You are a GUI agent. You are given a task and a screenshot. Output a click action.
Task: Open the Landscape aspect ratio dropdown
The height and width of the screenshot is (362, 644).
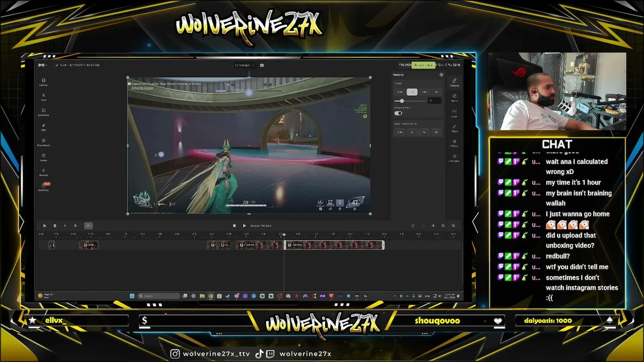click(x=245, y=65)
